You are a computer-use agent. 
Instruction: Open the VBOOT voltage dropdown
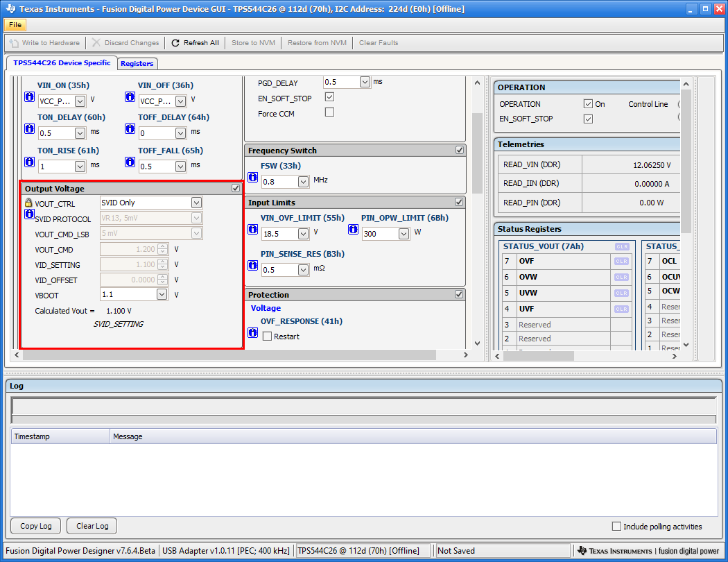pyautogui.click(x=162, y=294)
